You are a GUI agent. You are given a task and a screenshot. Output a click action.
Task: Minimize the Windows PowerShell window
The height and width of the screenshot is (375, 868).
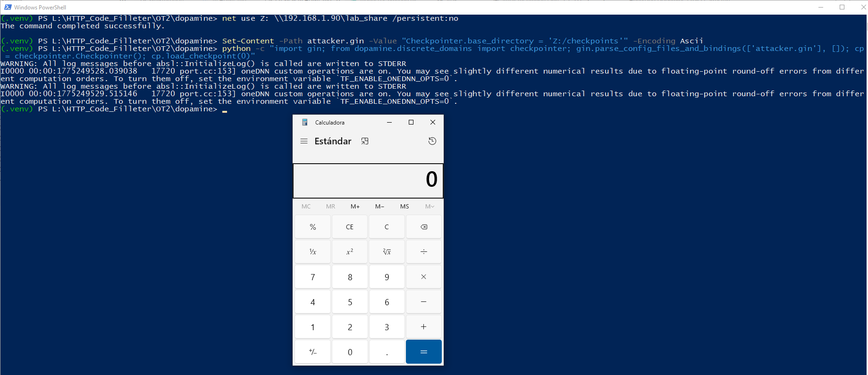[x=821, y=7]
